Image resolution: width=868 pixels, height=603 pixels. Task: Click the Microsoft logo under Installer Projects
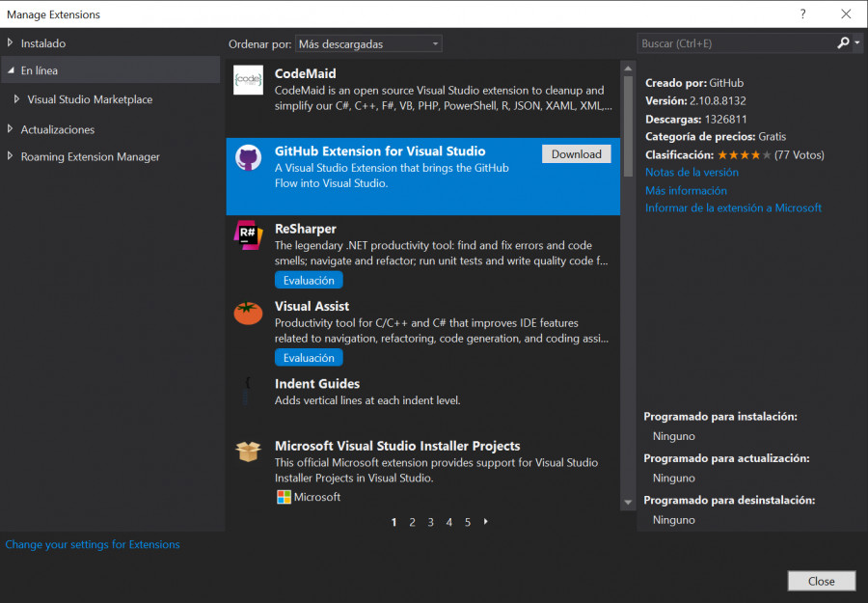coord(284,497)
